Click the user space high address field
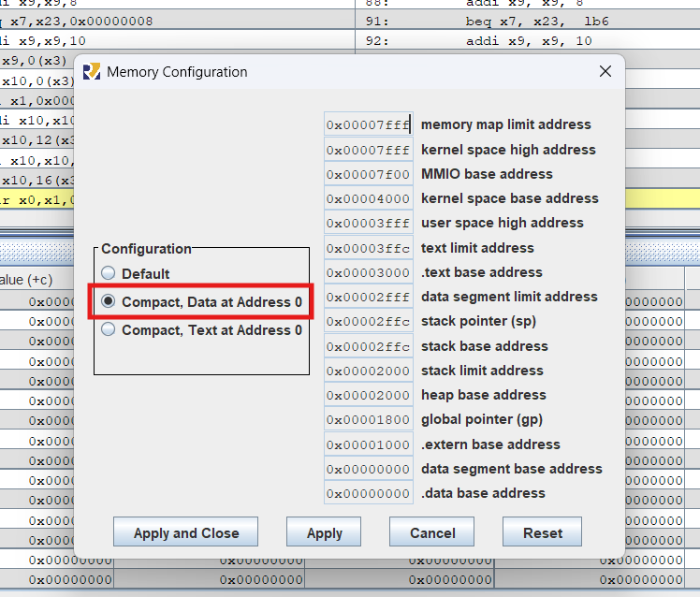 [368, 224]
